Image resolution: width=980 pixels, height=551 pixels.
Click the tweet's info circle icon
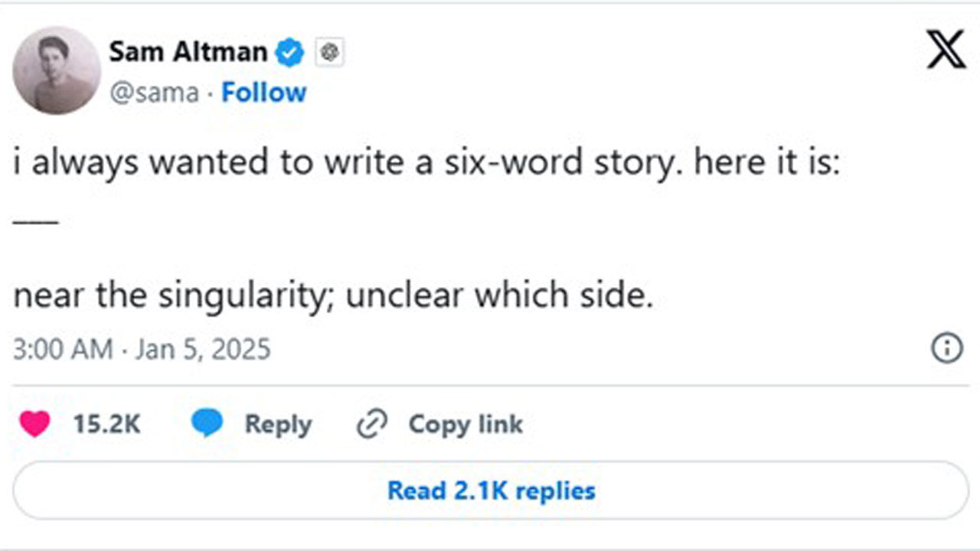click(946, 348)
